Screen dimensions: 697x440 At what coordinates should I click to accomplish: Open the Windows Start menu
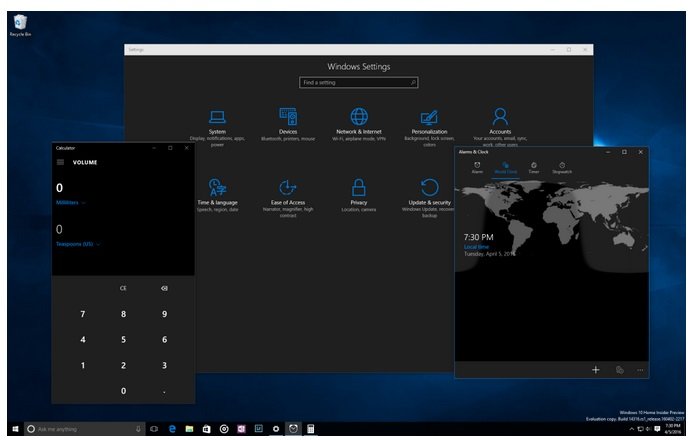pyautogui.click(x=15, y=429)
